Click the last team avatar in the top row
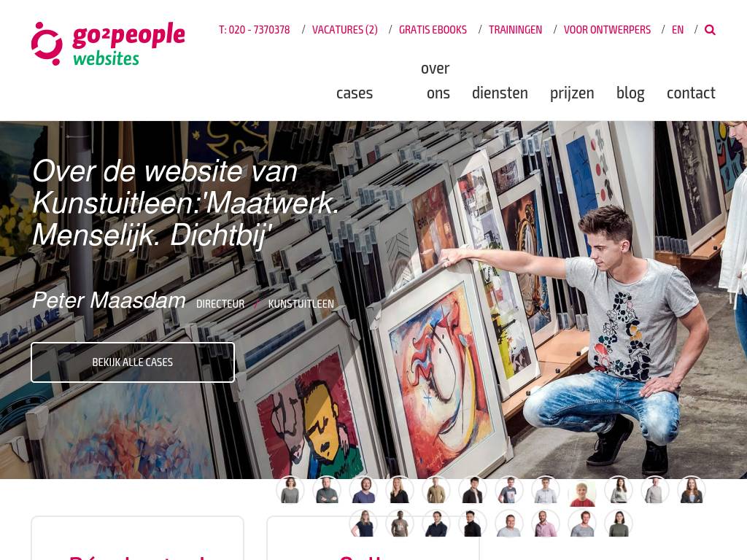Screen dimensions: 747x560 (692, 489)
